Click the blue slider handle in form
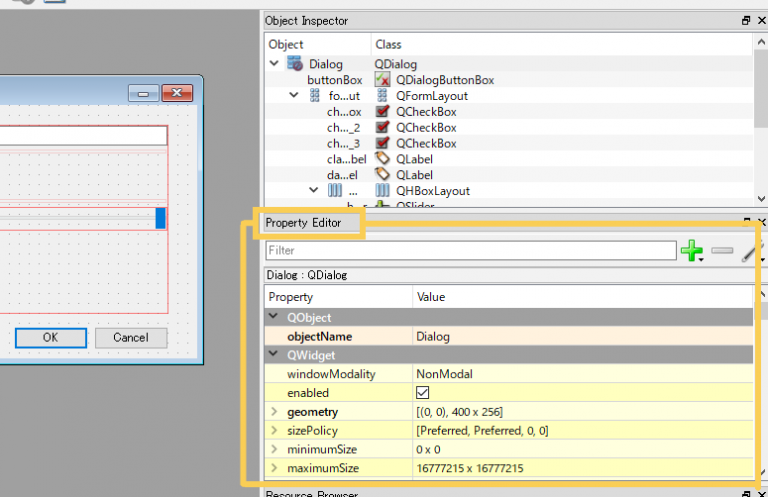Screen dimensions: 768x497 [160, 217]
